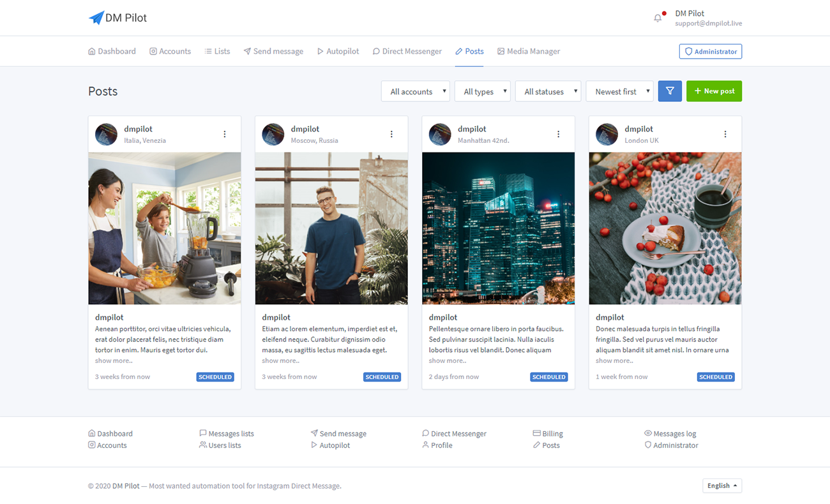Click the Administrator button in the navigation bar
This screenshot has width=830, height=504.
tap(711, 51)
